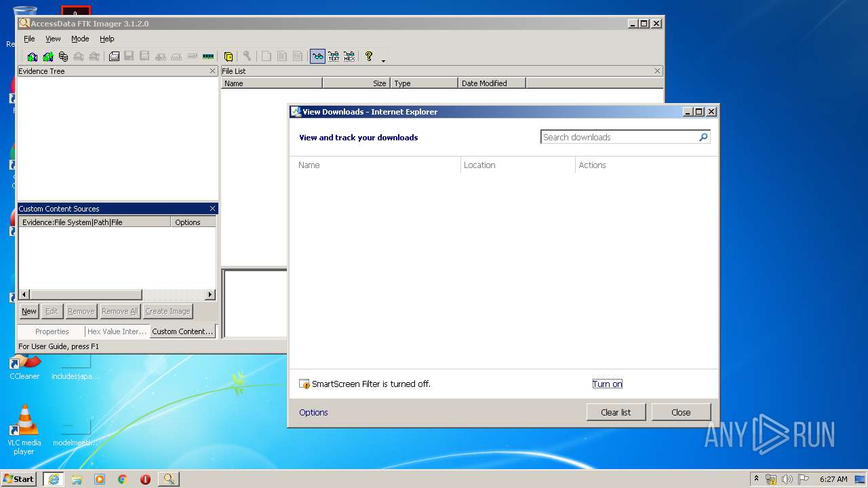Close the Custom Content Sources pane
This screenshot has width=868, height=488.
[x=212, y=209]
